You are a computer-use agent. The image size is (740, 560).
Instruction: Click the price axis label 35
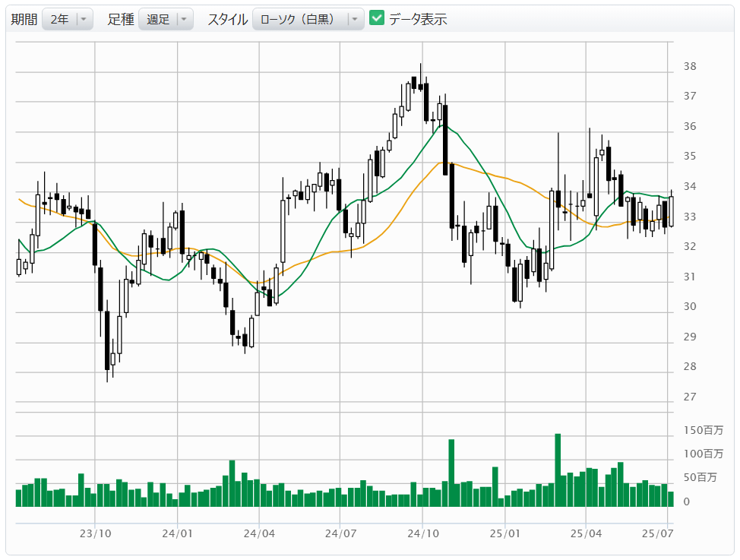[x=690, y=157]
